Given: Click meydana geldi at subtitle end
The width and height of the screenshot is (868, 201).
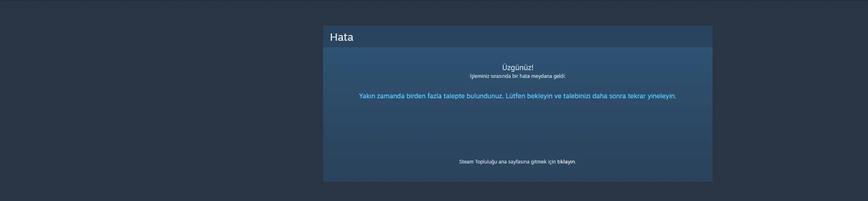Looking at the screenshot, I should pyautogui.click(x=548, y=76).
